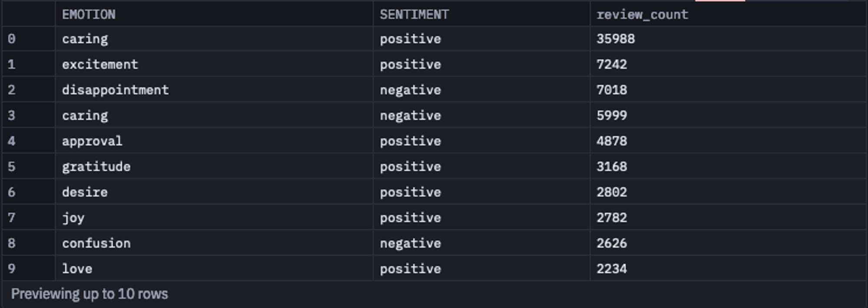Image resolution: width=868 pixels, height=308 pixels.
Task: Select the love emotion cell
Action: [214, 269]
